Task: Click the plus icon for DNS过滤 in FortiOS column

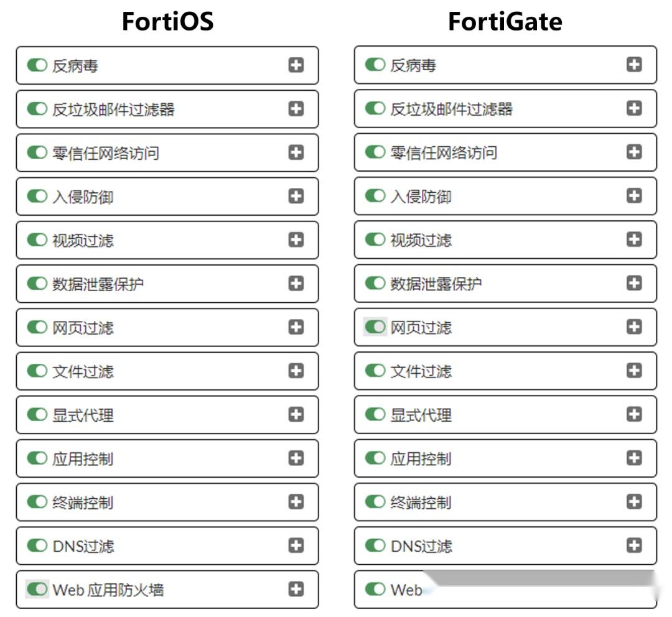Action: pyautogui.click(x=297, y=545)
